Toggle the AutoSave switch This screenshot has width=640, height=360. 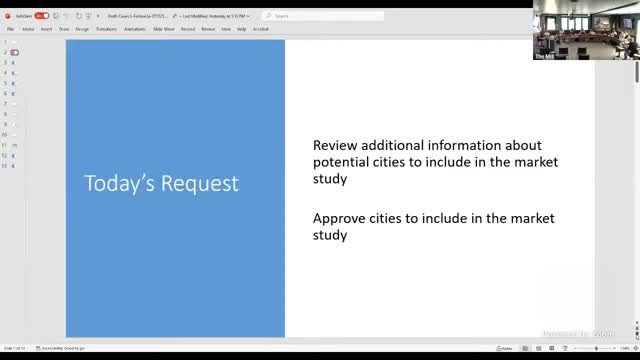pyautogui.click(x=42, y=16)
